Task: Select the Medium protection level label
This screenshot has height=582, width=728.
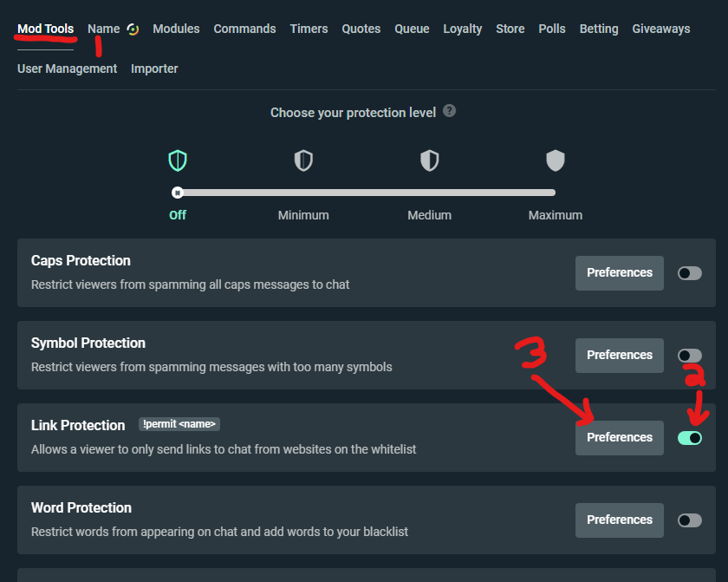Action: coord(430,215)
